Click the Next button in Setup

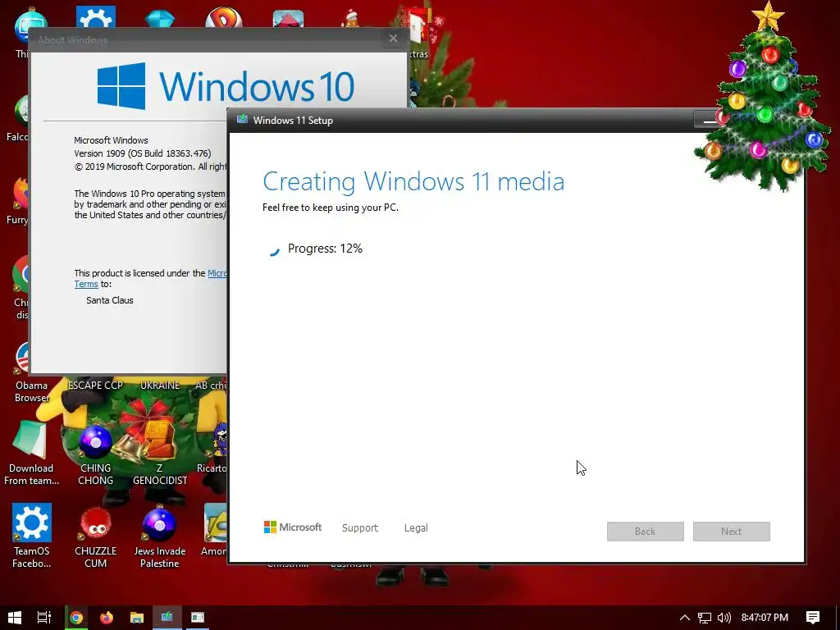(x=731, y=532)
